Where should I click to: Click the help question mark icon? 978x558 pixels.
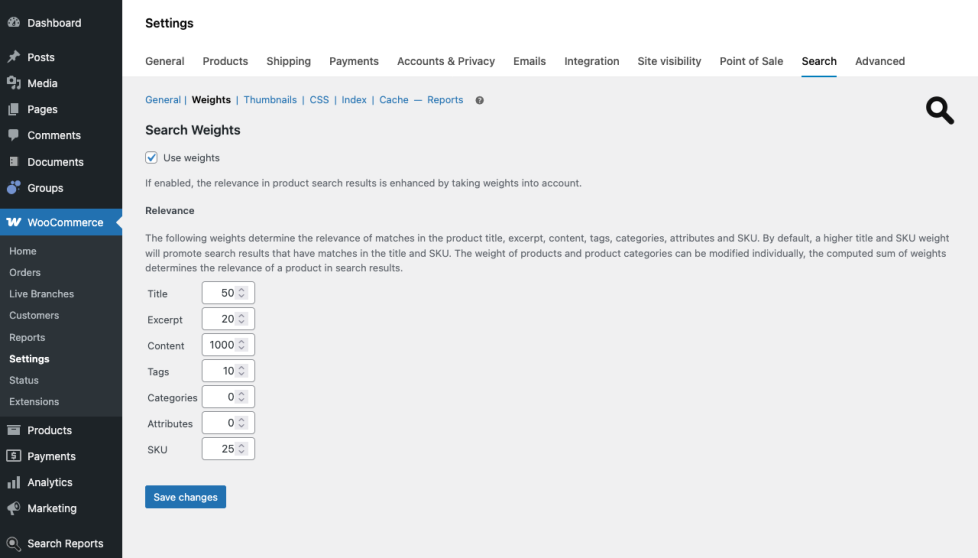coord(480,100)
